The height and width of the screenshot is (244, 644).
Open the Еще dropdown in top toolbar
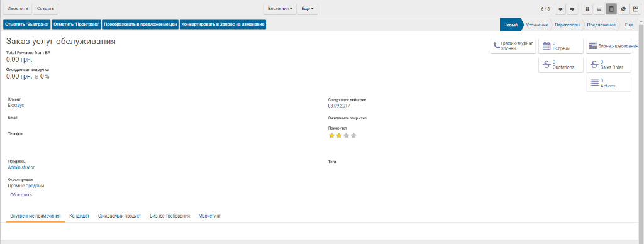pos(307,9)
